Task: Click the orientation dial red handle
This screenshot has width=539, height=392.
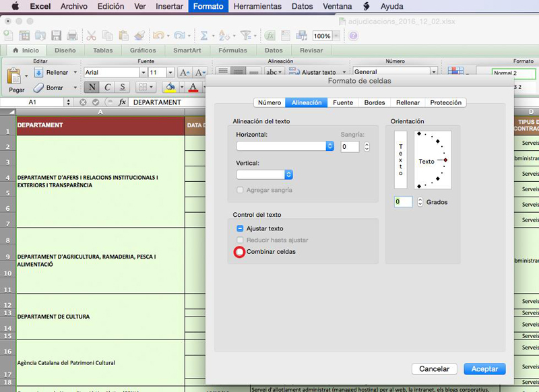Action: tap(445, 160)
